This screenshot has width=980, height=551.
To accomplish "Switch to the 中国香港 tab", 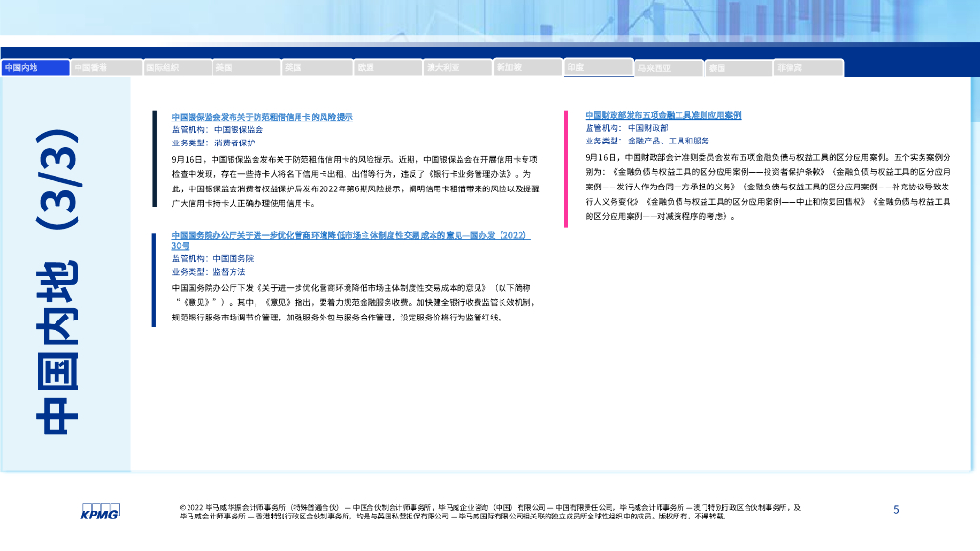I will click(x=106, y=68).
